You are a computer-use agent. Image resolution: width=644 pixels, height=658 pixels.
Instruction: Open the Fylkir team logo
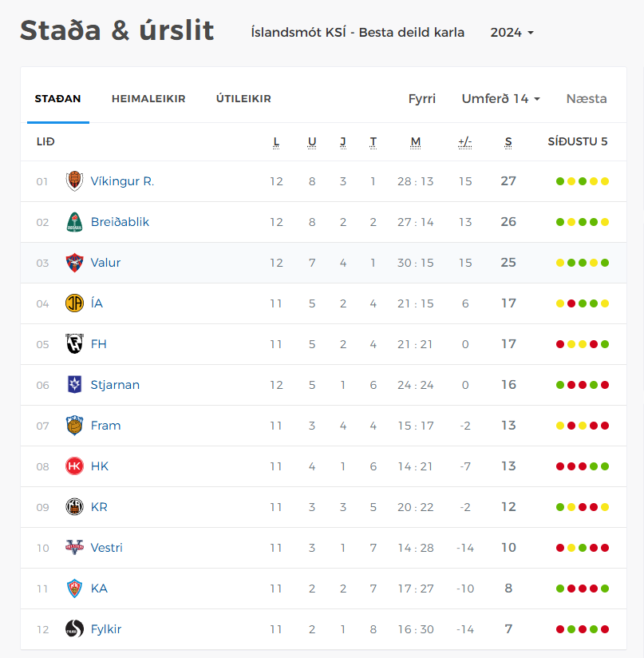74,628
